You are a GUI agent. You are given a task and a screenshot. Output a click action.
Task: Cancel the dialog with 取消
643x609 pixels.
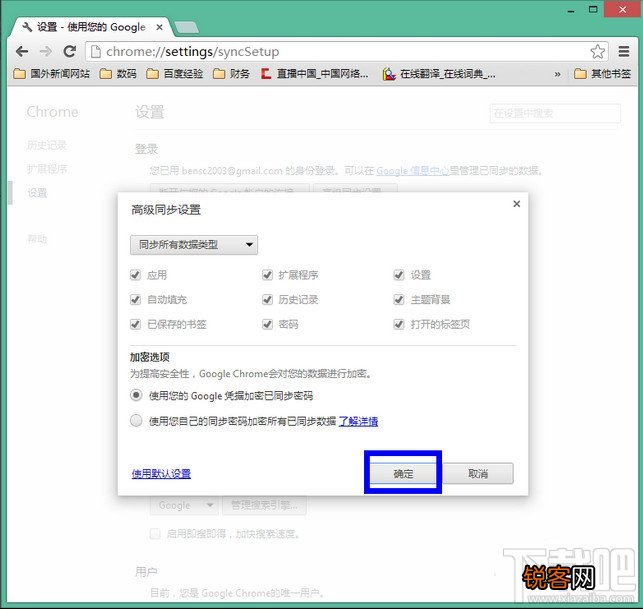pos(478,474)
